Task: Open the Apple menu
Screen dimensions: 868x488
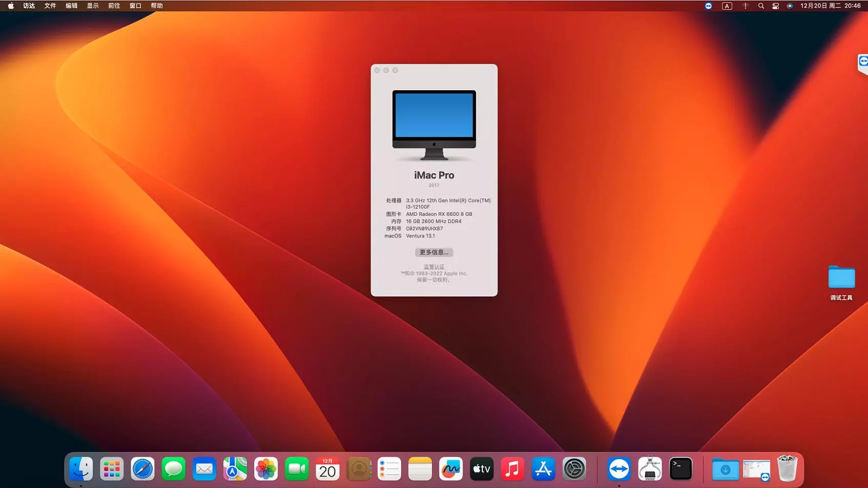Action: tap(11, 6)
